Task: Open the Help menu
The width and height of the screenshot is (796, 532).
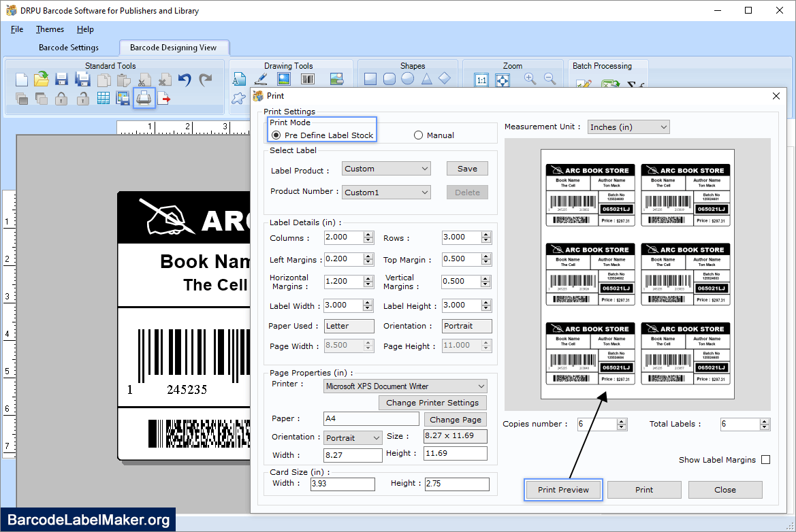Action: tap(85, 29)
